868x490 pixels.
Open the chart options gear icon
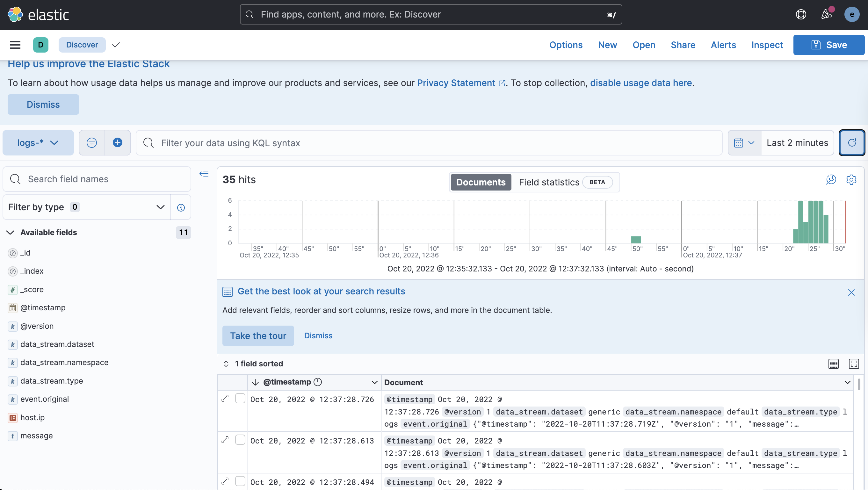[x=851, y=180]
